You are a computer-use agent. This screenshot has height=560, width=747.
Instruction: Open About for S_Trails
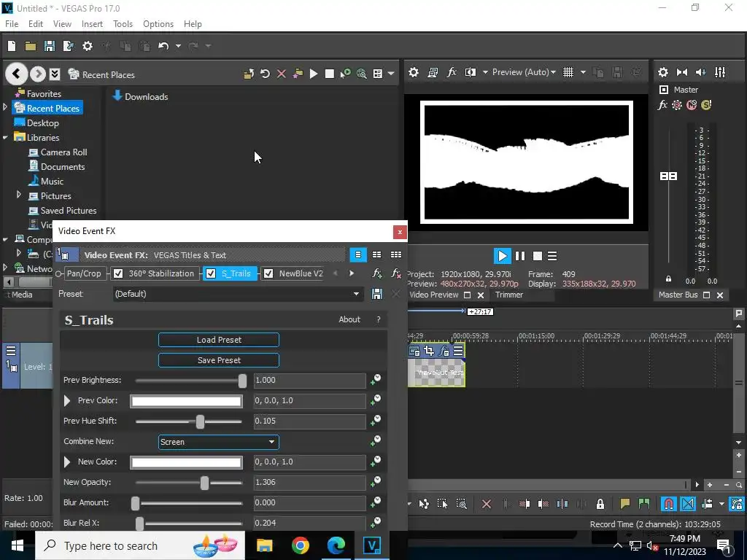349,319
